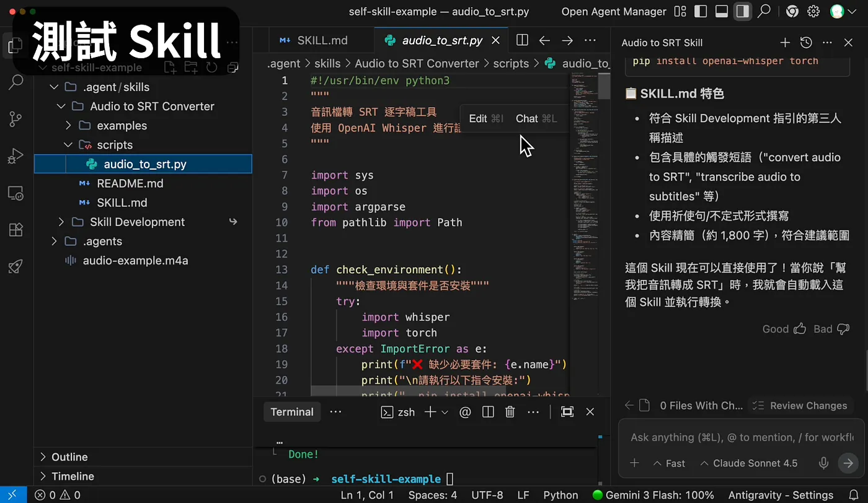Choose Edit in the floating editor popup
The width and height of the screenshot is (868, 503).
click(486, 118)
